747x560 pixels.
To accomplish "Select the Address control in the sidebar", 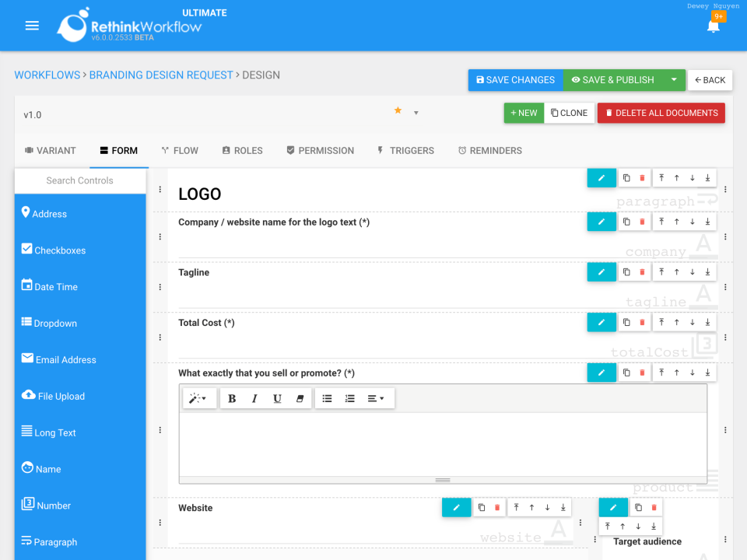I will [x=49, y=213].
